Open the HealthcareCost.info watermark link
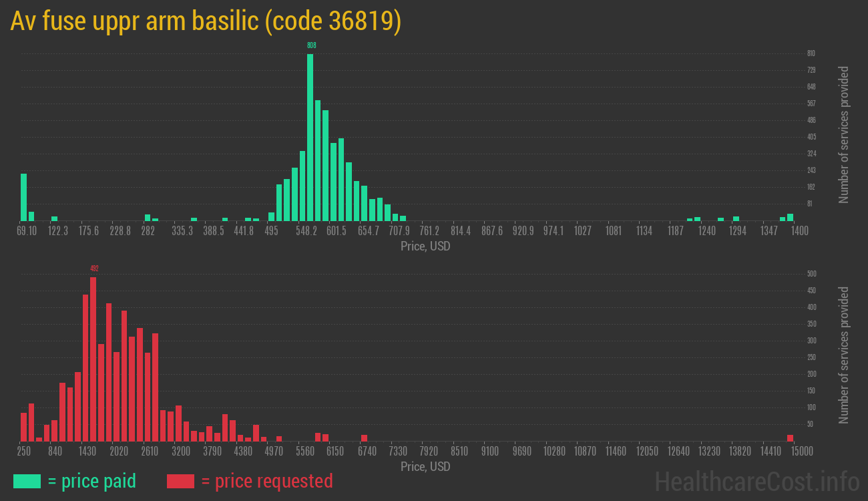The image size is (868, 501). (756, 481)
